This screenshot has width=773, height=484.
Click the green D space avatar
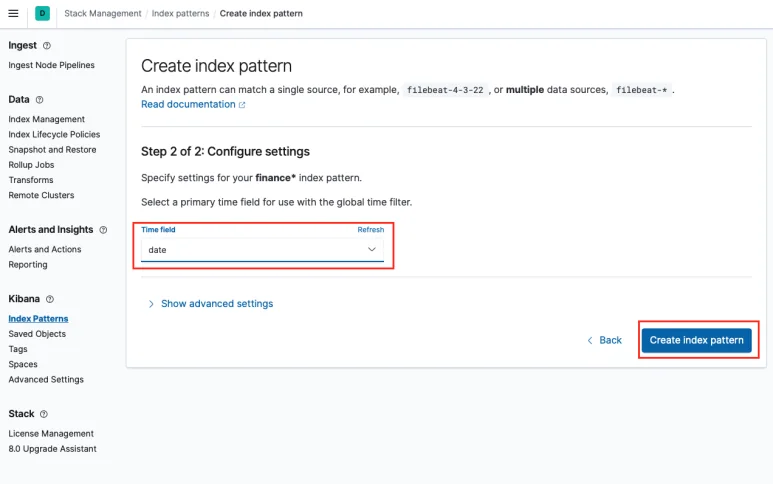click(42, 13)
